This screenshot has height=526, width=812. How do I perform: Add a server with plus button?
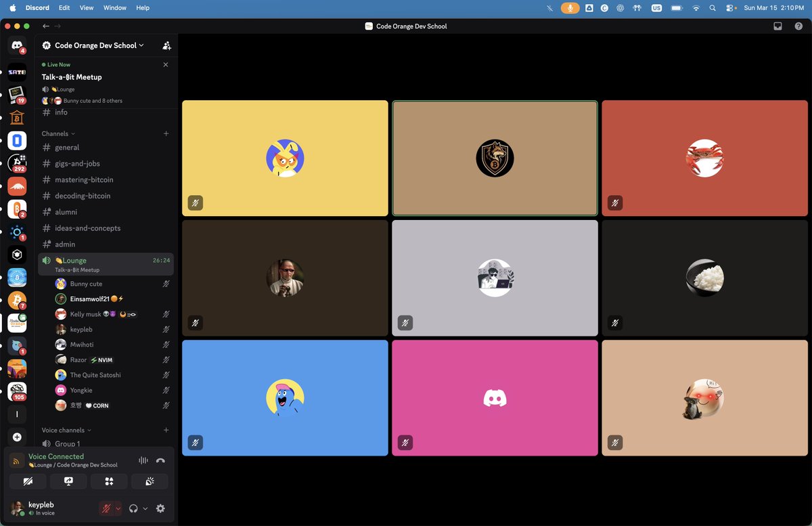pyautogui.click(x=17, y=437)
